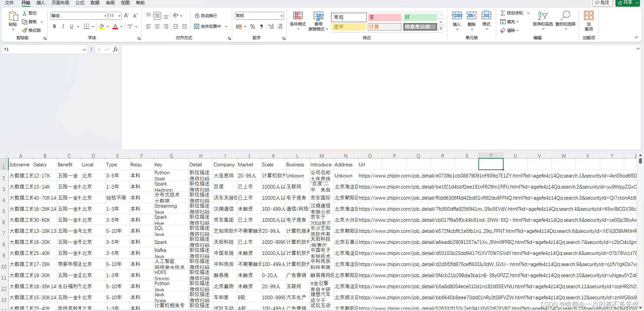
Task: Increase indent in alignment group
Action: (x=184, y=26)
